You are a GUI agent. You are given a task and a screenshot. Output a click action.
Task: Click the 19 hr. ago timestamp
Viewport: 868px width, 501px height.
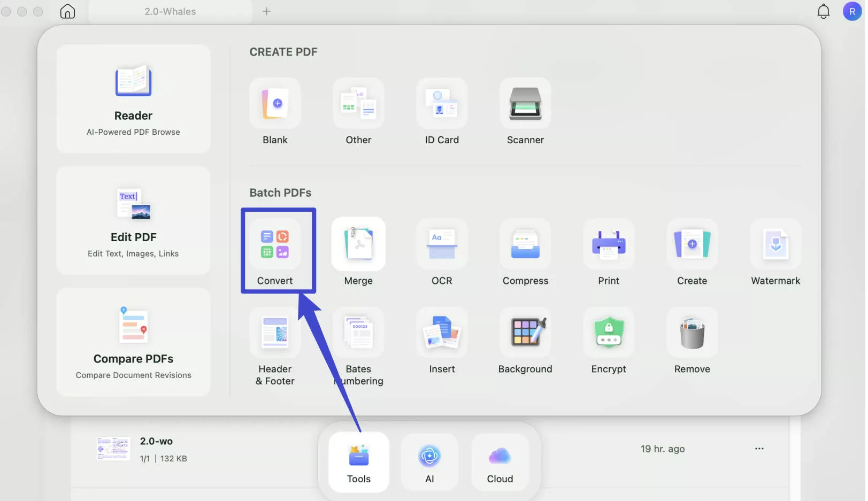[x=663, y=449]
